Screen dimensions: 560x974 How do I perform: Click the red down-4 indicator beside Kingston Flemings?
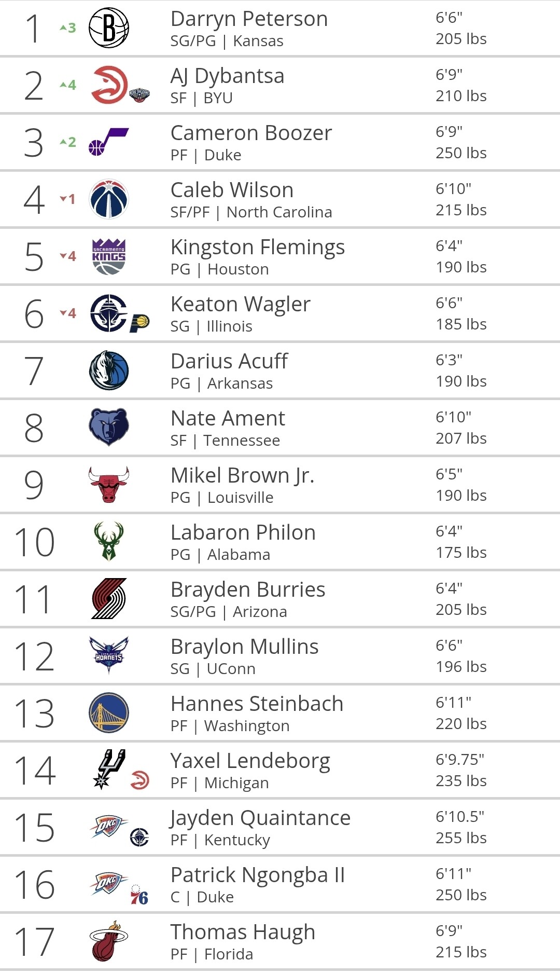[68, 256]
